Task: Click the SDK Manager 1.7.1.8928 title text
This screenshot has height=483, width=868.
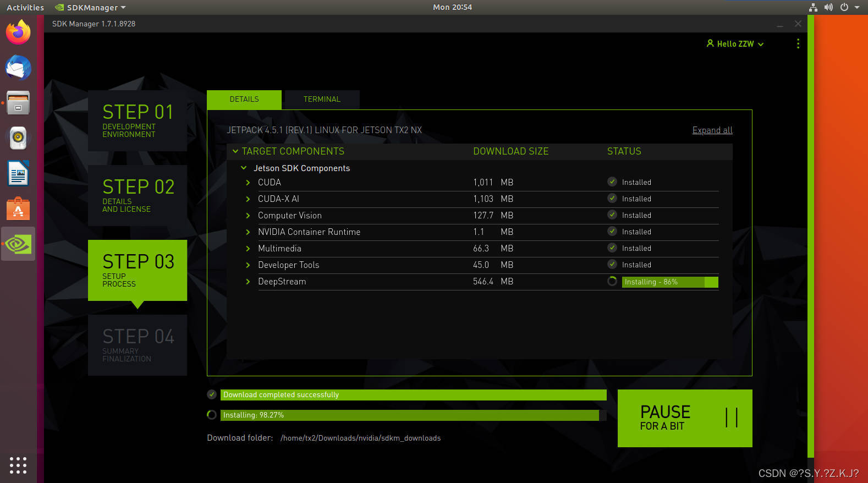Action: (94, 24)
